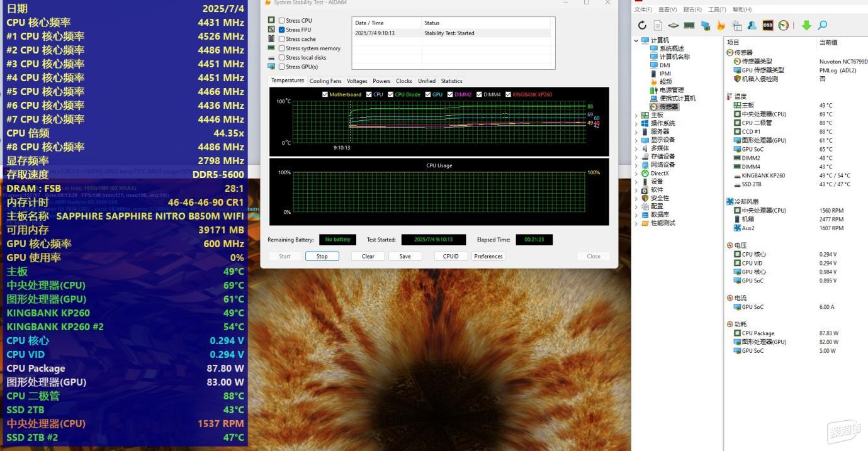Toggle the Motherboard graph legend checkbox

(325, 94)
